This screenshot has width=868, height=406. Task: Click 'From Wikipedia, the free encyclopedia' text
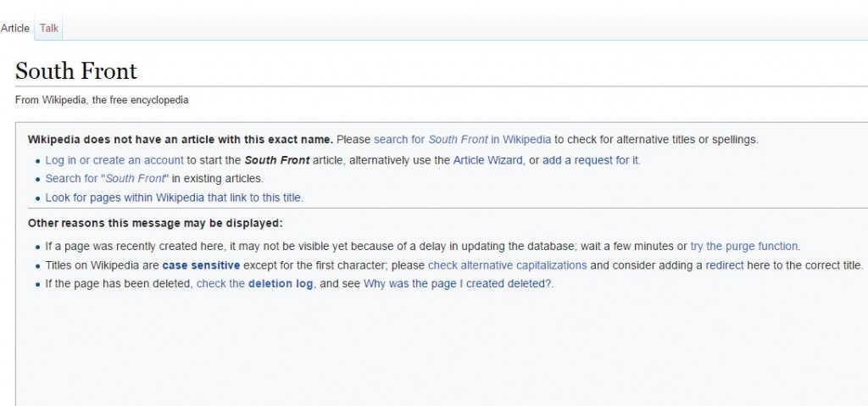102,100
